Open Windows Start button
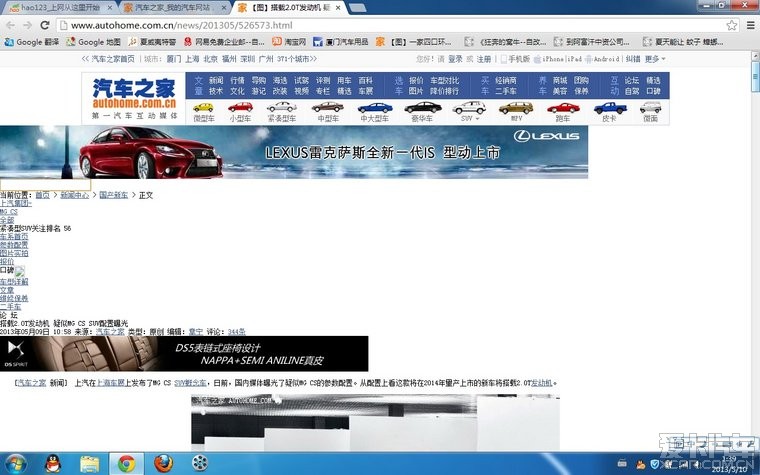 [16, 464]
